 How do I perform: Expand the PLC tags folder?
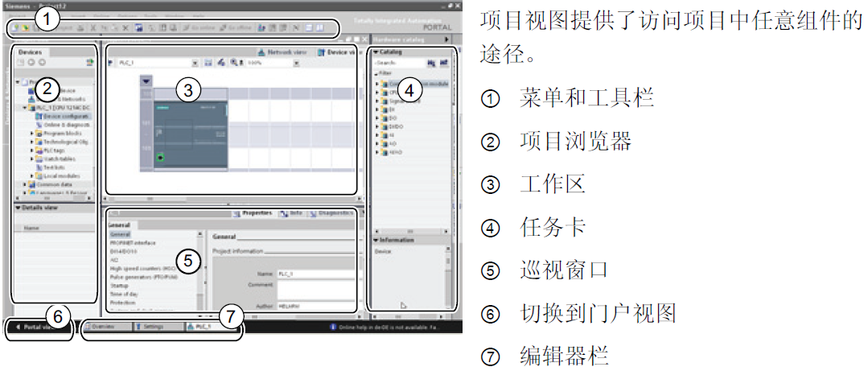click(x=31, y=150)
